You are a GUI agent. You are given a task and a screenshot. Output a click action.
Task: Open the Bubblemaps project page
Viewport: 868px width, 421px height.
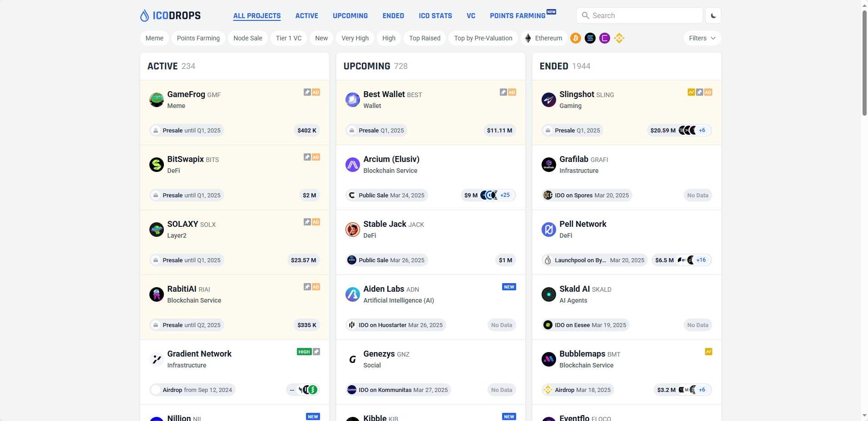[x=582, y=354]
